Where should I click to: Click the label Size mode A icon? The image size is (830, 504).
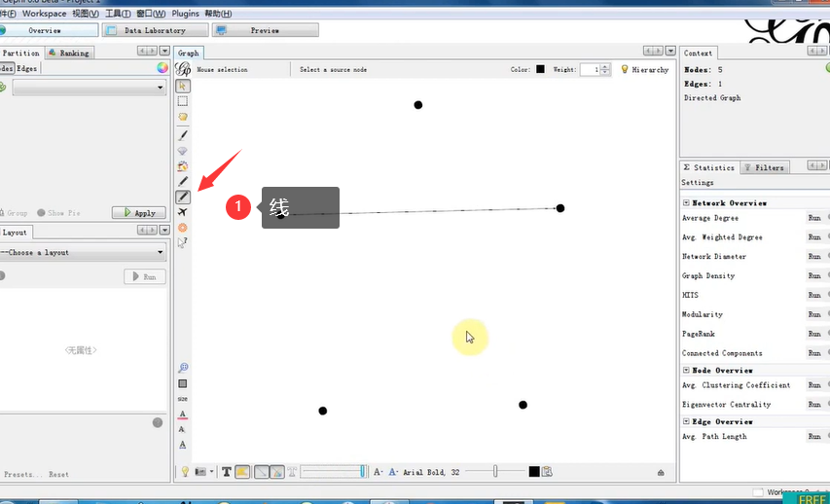coord(378,472)
